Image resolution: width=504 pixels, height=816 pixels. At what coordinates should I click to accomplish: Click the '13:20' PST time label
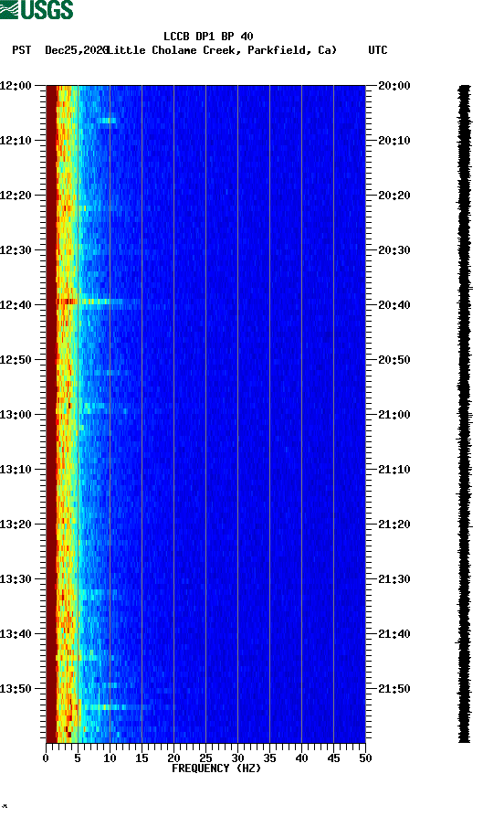[x=16, y=525]
